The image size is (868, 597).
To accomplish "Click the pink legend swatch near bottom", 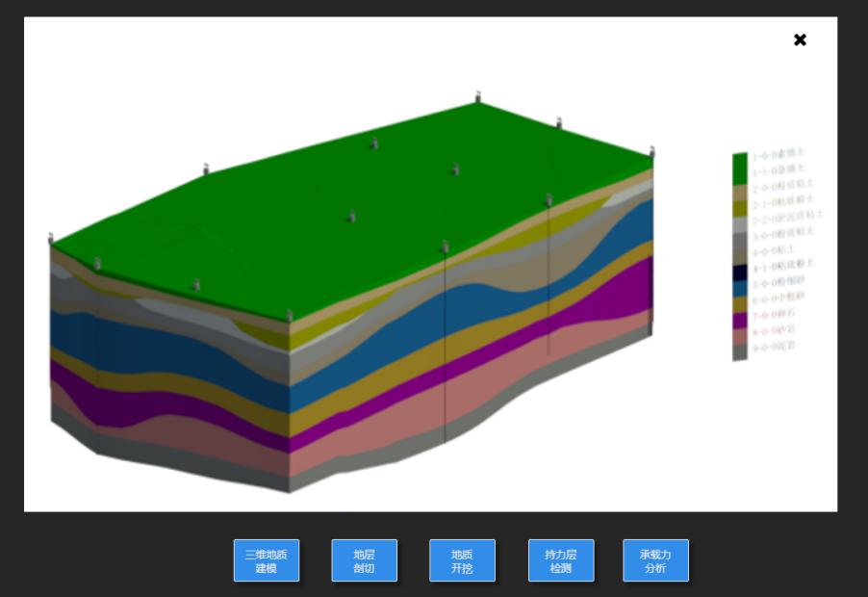I will (740, 337).
